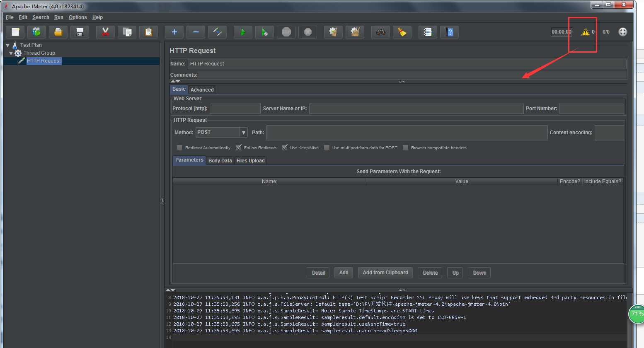Click the Down button
644x348 pixels.
[x=479, y=273]
